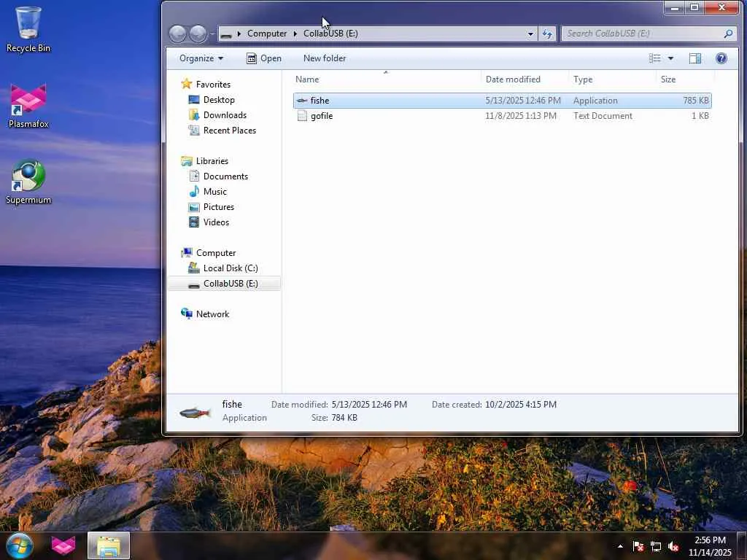This screenshot has height=560, width=747.
Task: Select the gofile text document icon
Action: coord(302,116)
